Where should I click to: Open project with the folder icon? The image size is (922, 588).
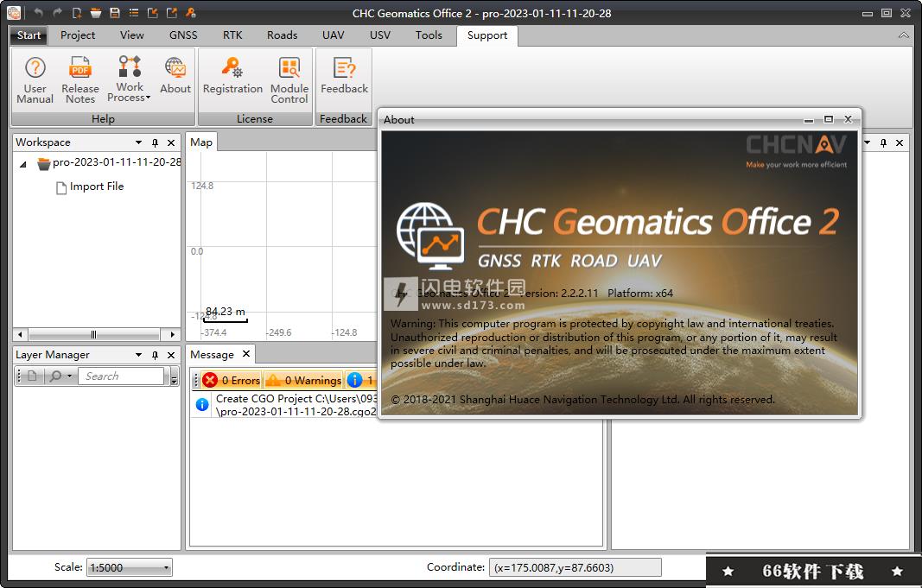pyautogui.click(x=95, y=12)
